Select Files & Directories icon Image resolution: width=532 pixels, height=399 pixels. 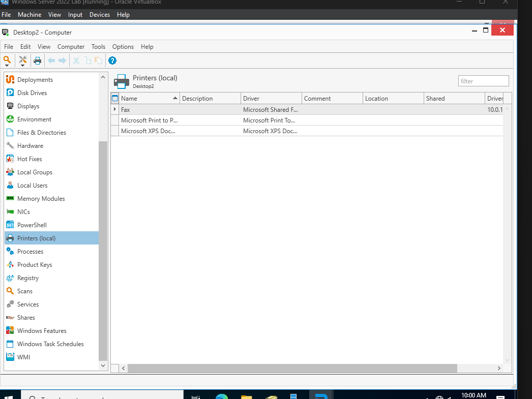[x=10, y=132]
